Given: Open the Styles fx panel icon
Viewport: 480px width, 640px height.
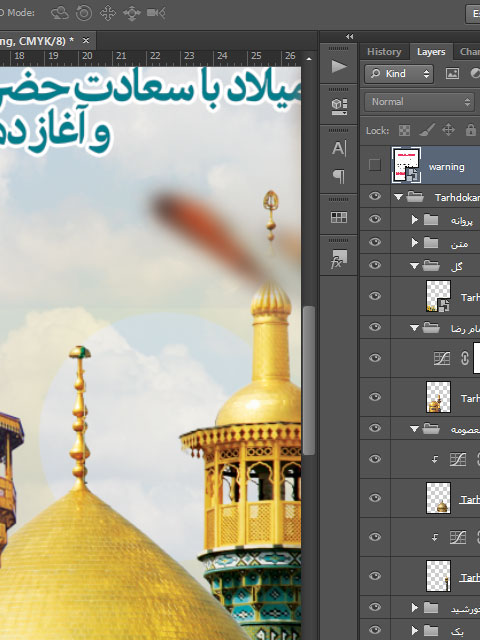Looking at the screenshot, I should [339, 259].
